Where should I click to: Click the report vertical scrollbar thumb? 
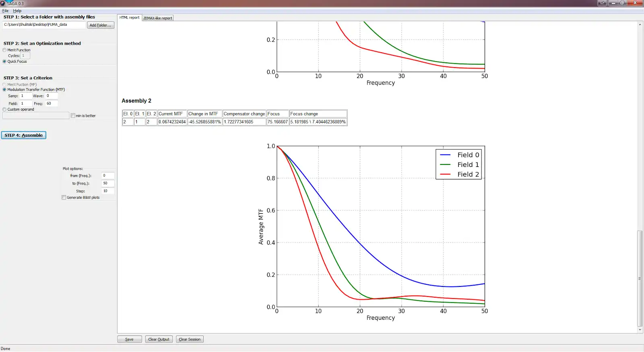click(x=640, y=278)
